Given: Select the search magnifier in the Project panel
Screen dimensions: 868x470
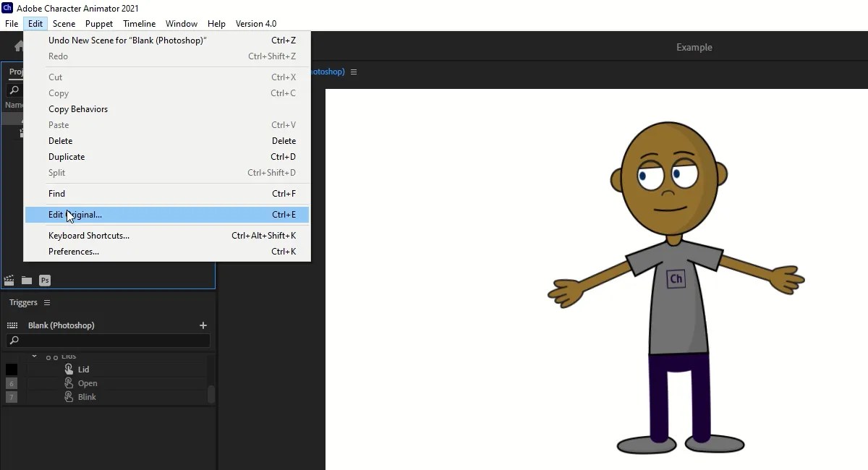Looking at the screenshot, I should tap(14, 90).
